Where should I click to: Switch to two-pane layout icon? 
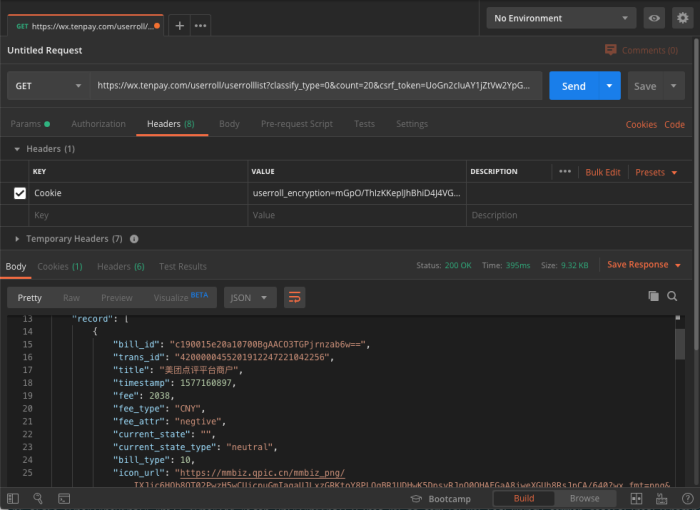point(636,498)
